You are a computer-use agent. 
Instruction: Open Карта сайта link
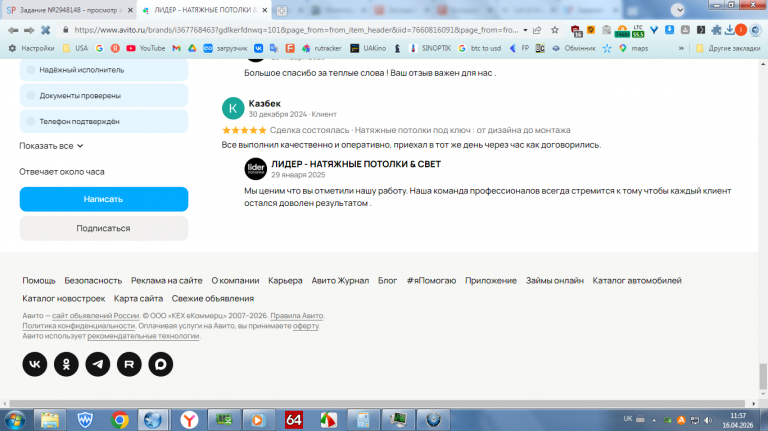click(138, 298)
